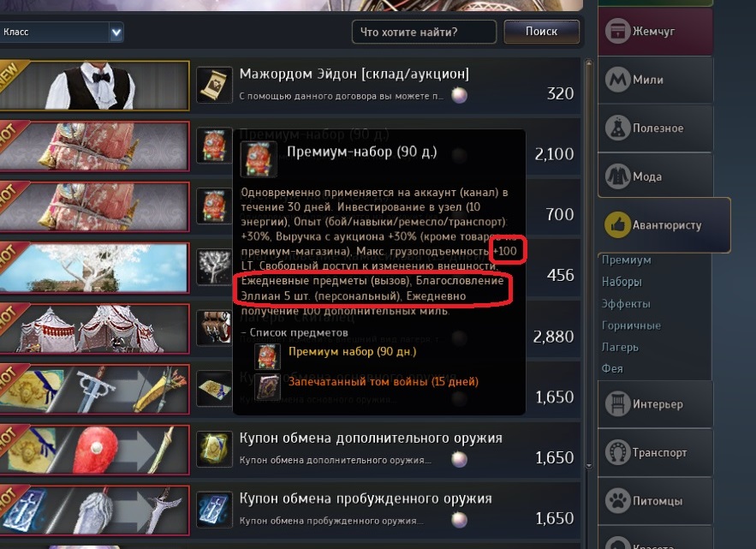Open the Транспорт horseshoe icon category

(x=617, y=452)
